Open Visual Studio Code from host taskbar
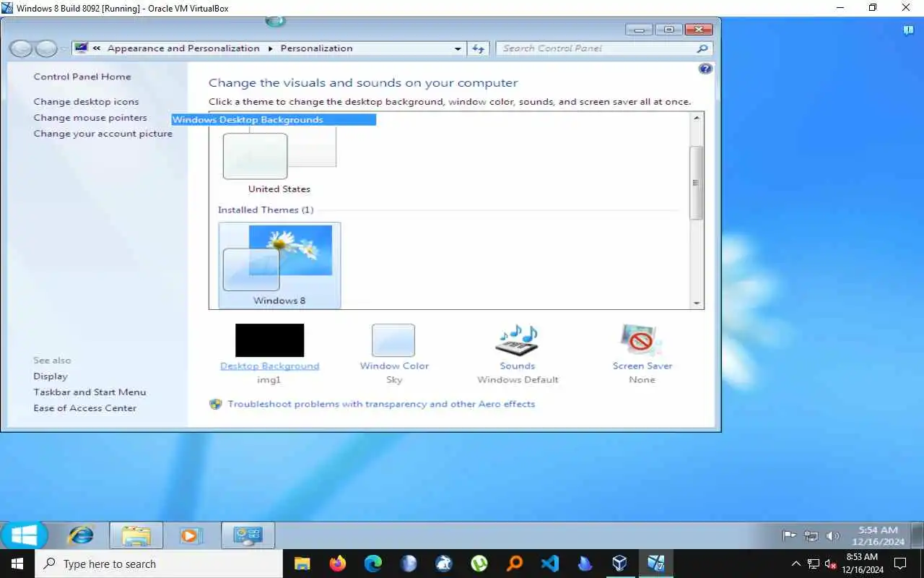This screenshot has width=924, height=578. tap(550, 564)
